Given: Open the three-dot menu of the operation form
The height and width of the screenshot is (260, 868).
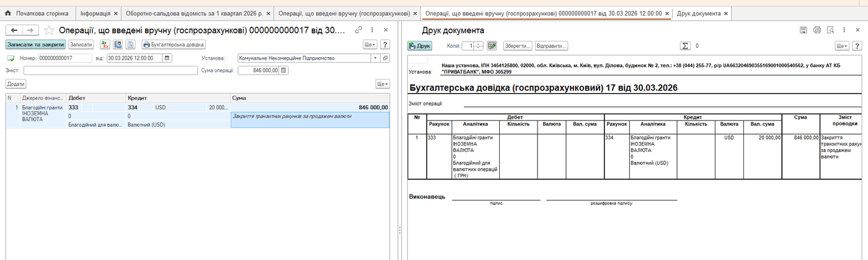Looking at the screenshot, I should coord(372,30).
